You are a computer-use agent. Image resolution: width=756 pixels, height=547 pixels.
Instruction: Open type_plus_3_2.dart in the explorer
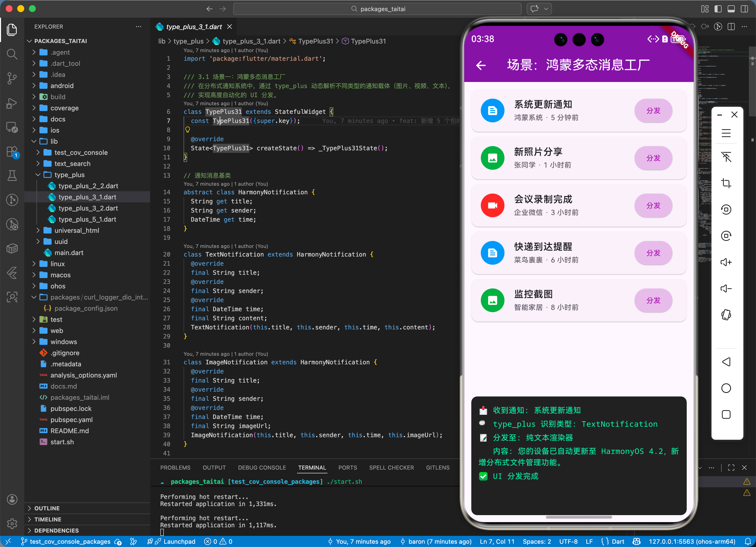[88, 208]
